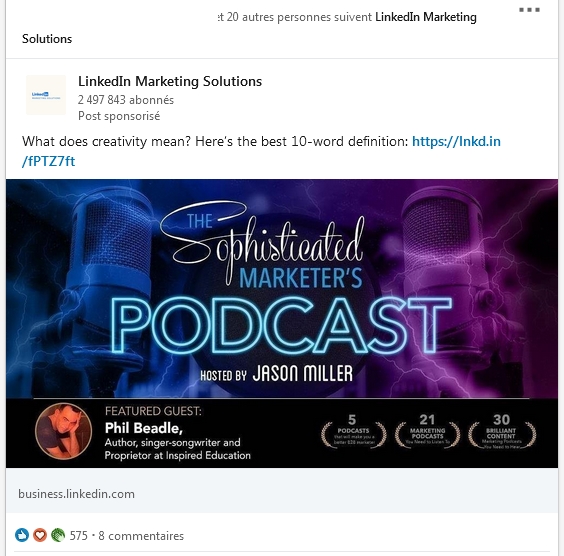
Task: Click the 'Hosted by Jason Miller' text
Action: tap(276, 374)
